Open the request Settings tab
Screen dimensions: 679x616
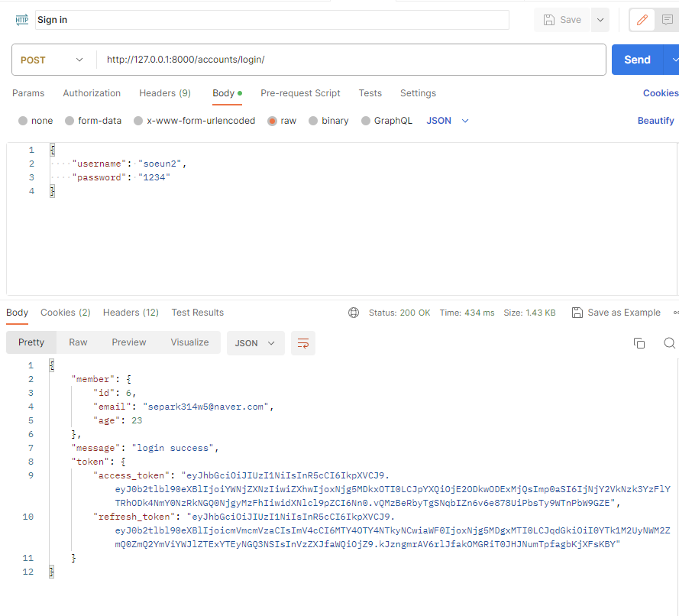[418, 93]
